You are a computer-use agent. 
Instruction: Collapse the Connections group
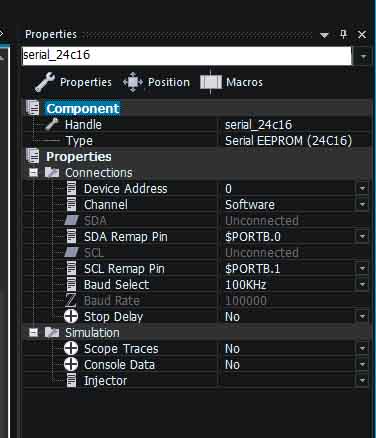[33, 172]
